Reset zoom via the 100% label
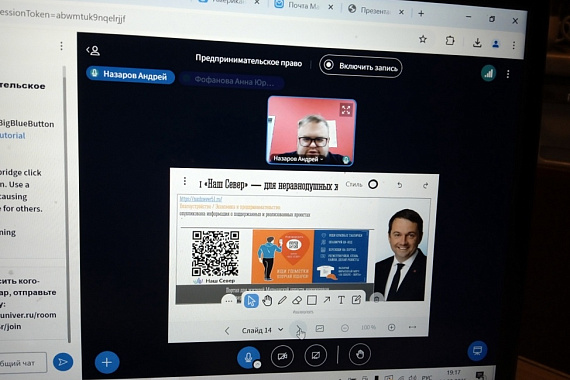Screen dimensions: 570x380 368,327
